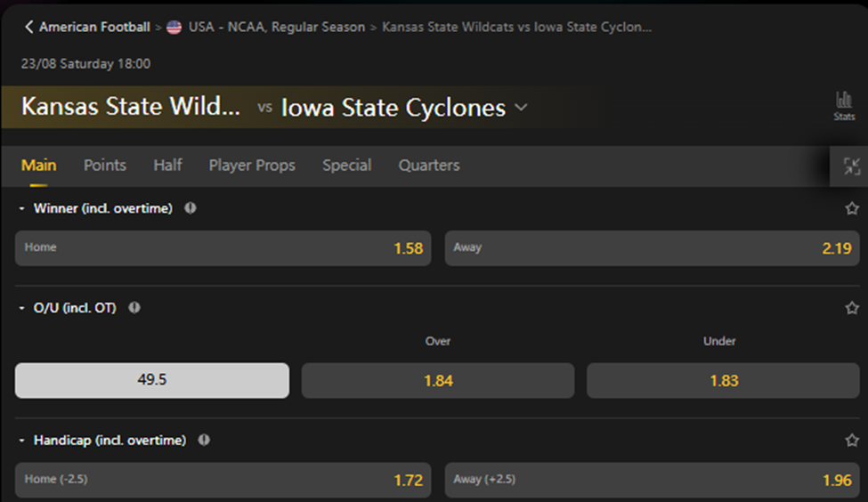Favorite the Winner (incl. overtime) market star

852,208
